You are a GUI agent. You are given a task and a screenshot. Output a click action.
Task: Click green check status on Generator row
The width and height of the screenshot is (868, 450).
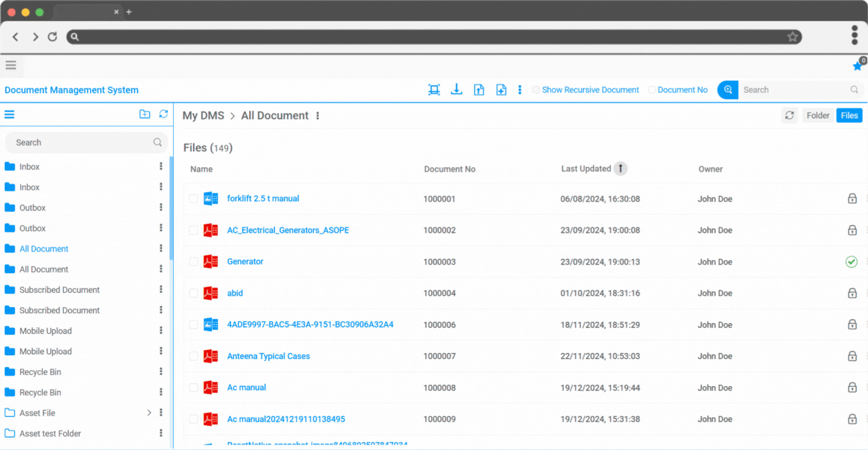[x=851, y=262]
